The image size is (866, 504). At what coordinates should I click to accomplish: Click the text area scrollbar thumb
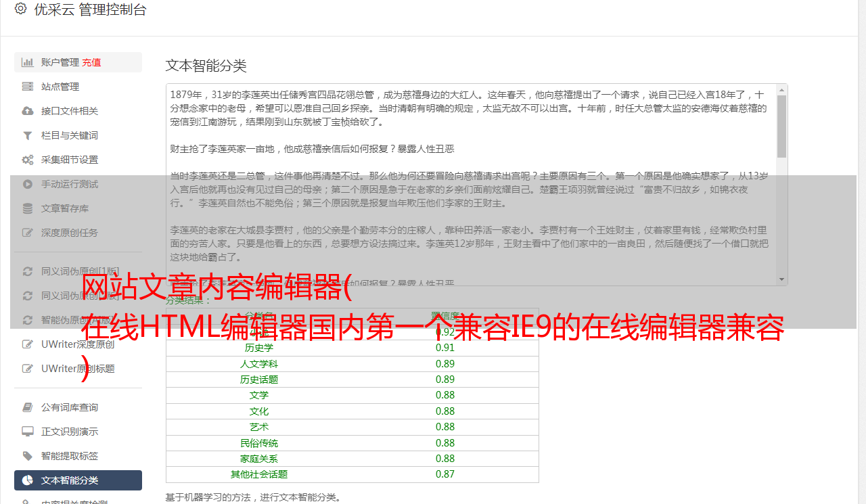tap(781, 126)
